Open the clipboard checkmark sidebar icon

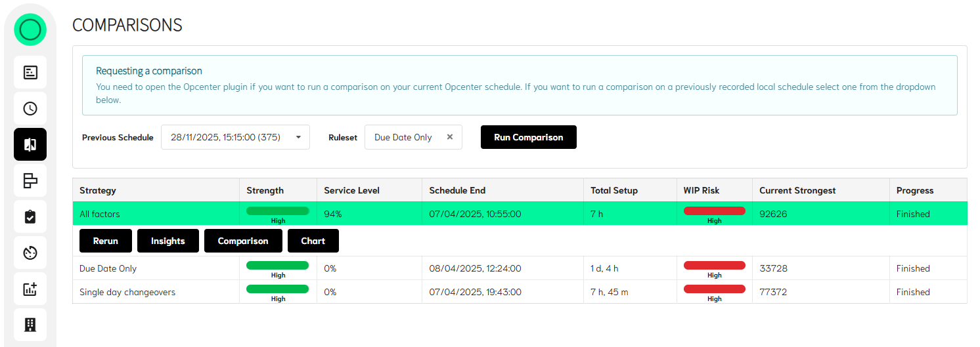click(x=30, y=216)
